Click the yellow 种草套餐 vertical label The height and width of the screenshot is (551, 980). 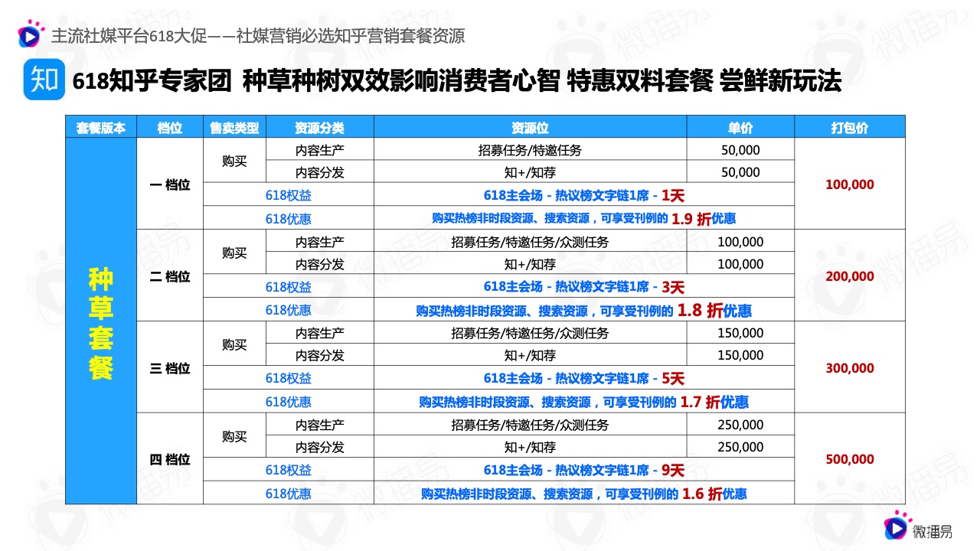click(100, 323)
